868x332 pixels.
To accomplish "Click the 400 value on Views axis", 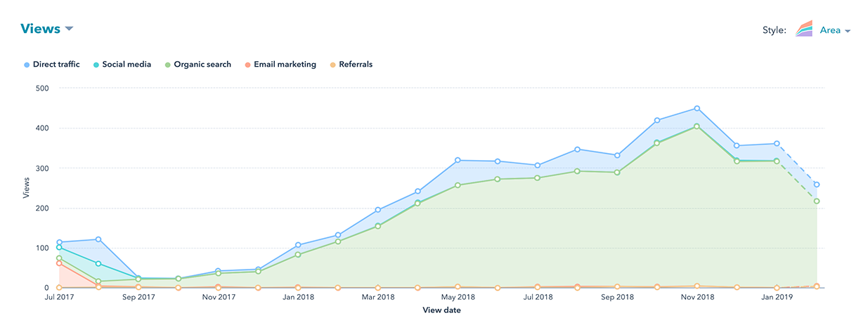I will coord(41,128).
